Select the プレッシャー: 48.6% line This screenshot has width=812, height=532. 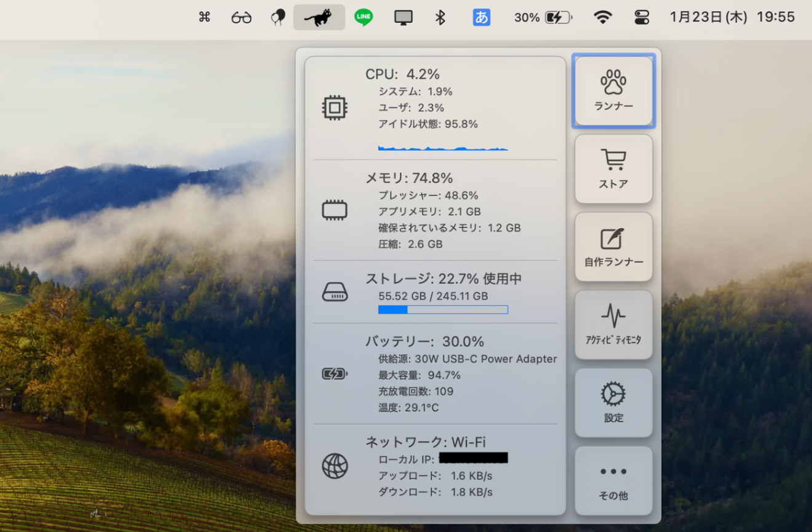428,196
